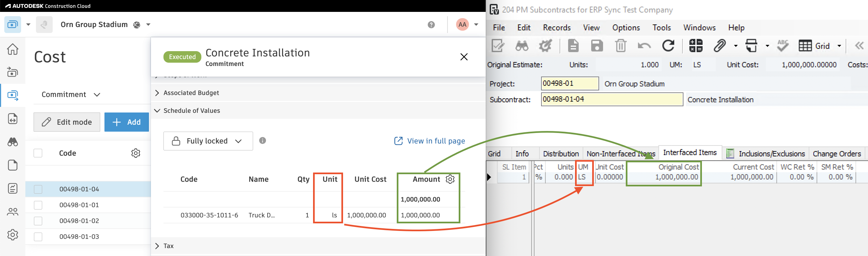Open the Members people icon in sidebar
868x256 pixels.
point(13,212)
